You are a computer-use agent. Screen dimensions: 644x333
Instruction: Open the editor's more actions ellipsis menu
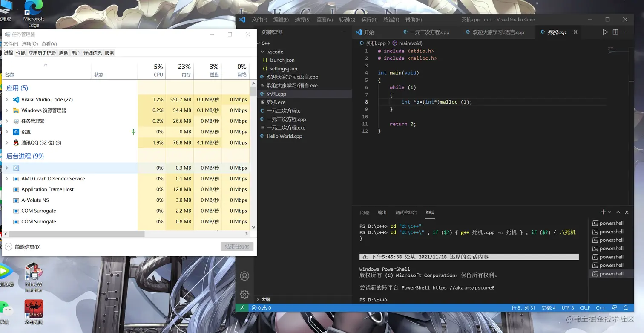[626, 32]
